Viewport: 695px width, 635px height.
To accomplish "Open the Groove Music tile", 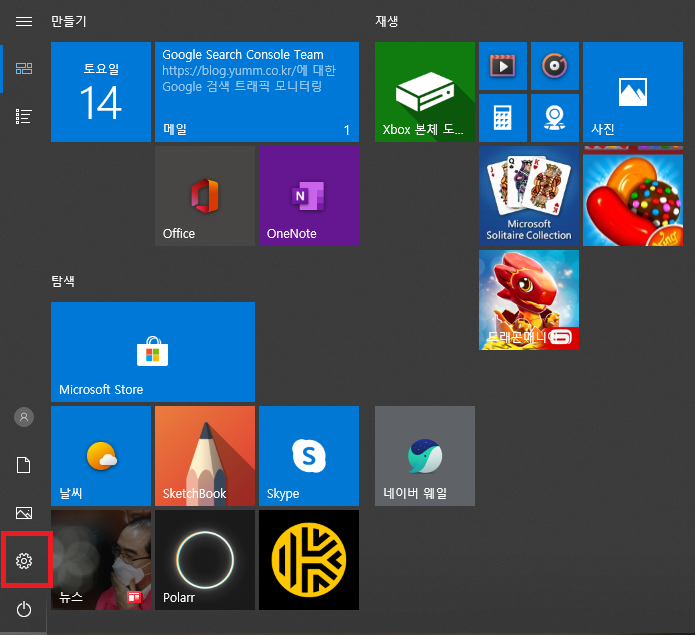I will click(x=555, y=66).
